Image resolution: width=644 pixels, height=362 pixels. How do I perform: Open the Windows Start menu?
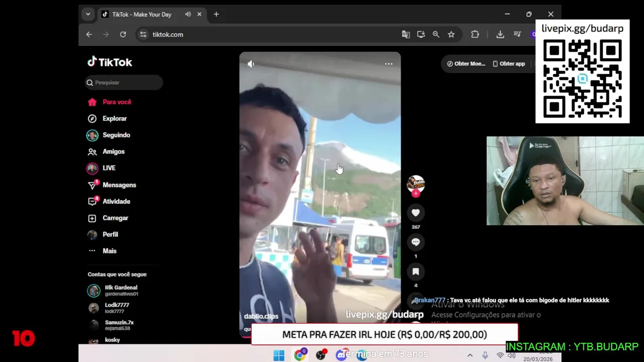[279, 355]
